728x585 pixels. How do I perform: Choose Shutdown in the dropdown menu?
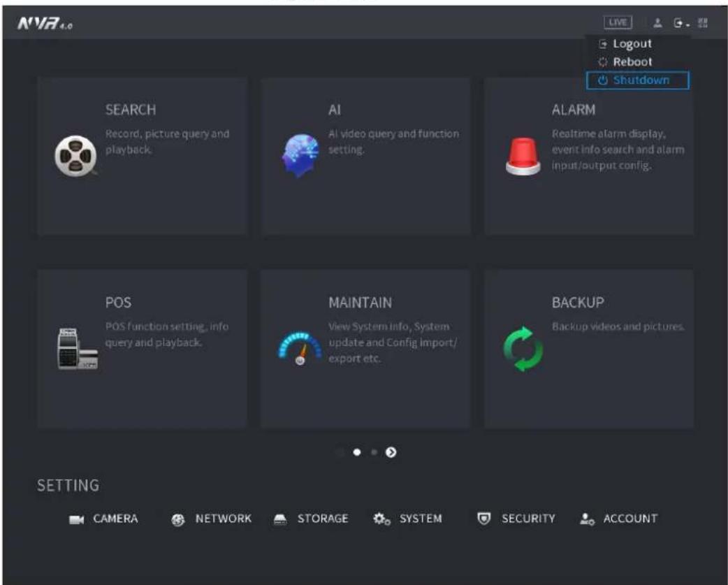(638, 80)
